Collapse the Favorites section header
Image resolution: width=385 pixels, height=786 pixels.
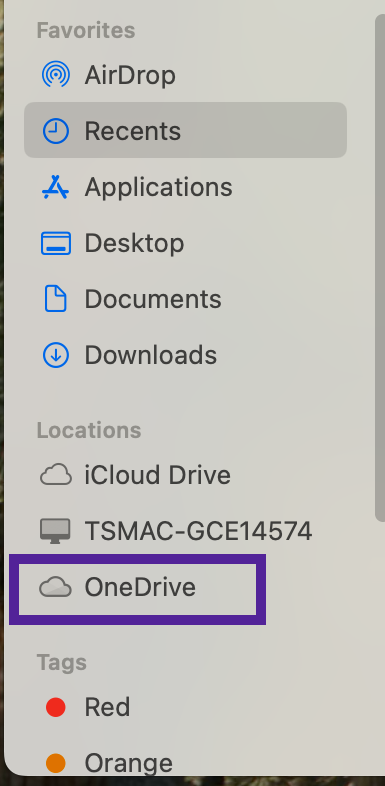86,31
